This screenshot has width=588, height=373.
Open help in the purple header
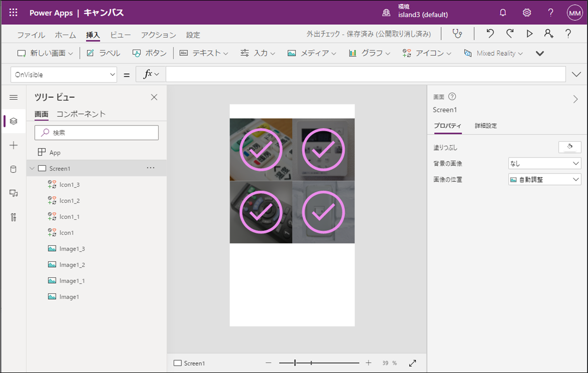(550, 13)
